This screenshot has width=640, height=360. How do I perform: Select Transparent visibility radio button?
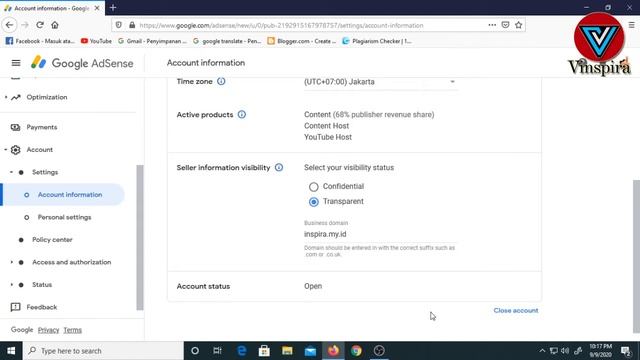click(313, 202)
